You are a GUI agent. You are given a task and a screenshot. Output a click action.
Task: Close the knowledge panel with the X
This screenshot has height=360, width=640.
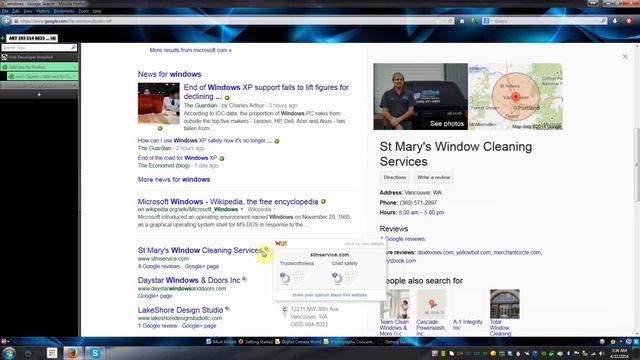625,56
